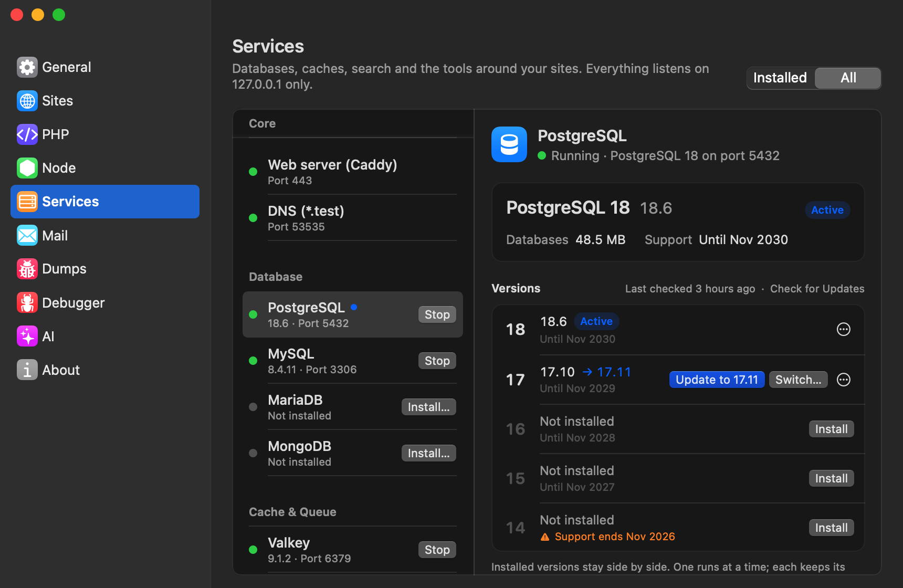Stop the PostgreSQL service

437,314
